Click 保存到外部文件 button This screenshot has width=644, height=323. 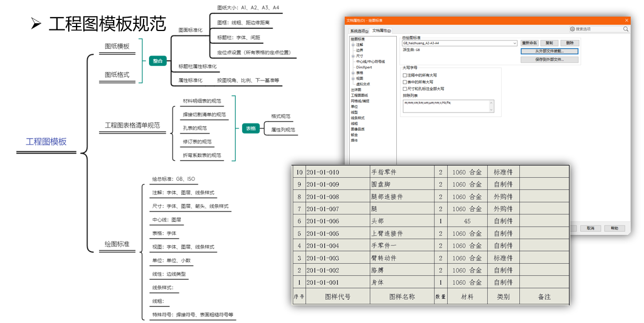click(x=549, y=59)
